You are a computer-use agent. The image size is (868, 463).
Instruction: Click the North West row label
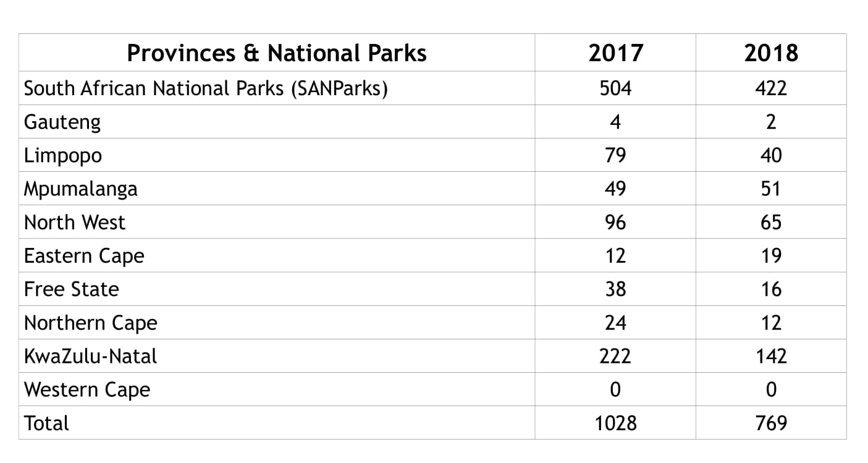click(74, 222)
